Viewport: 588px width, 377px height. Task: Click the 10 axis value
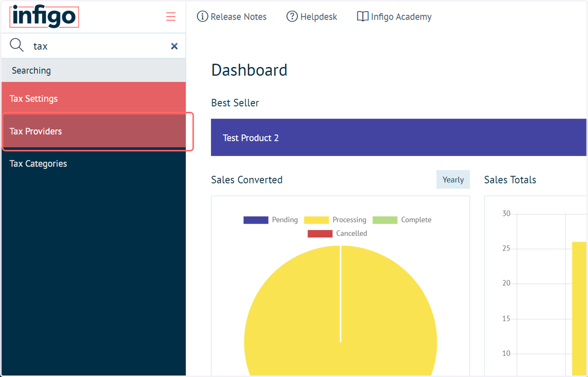pyautogui.click(x=506, y=353)
